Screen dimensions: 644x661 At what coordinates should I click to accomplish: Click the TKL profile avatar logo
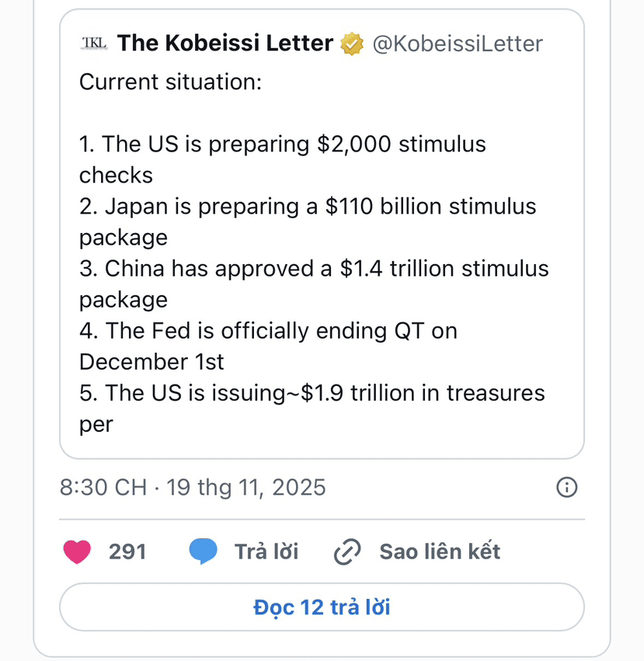pyautogui.click(x=94, y=43)
